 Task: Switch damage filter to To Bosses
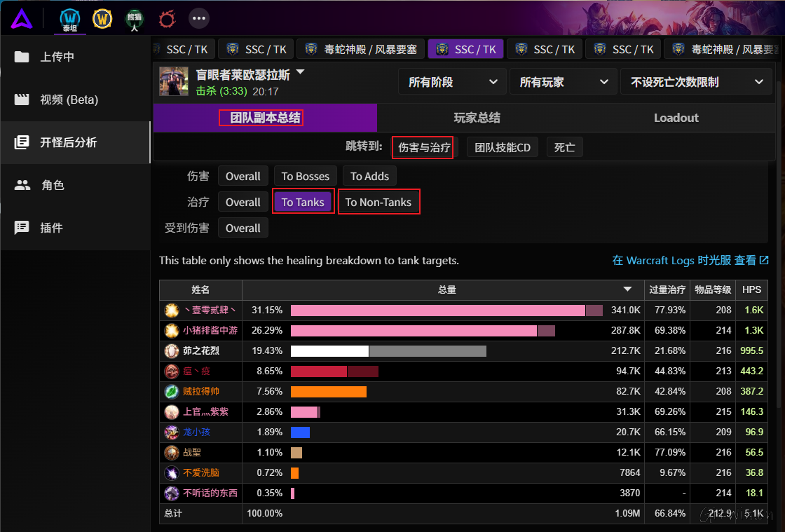point(305,176)
